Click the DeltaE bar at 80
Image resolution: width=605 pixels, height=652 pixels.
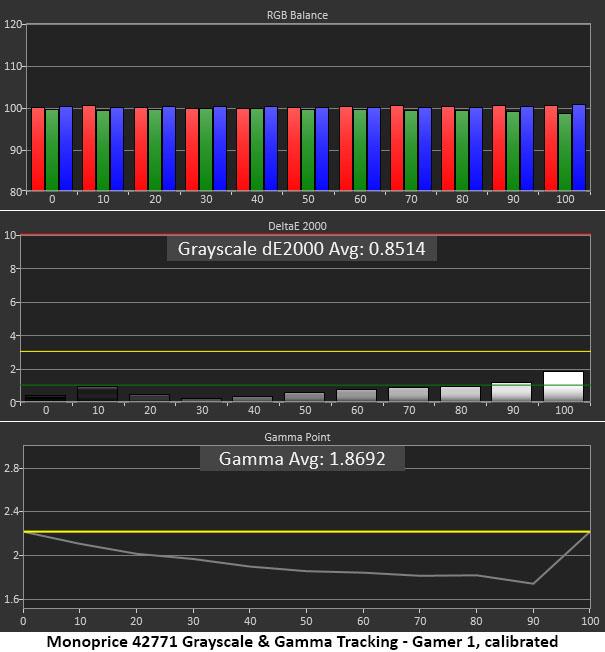pyautogui.click(x=460, y=394)
